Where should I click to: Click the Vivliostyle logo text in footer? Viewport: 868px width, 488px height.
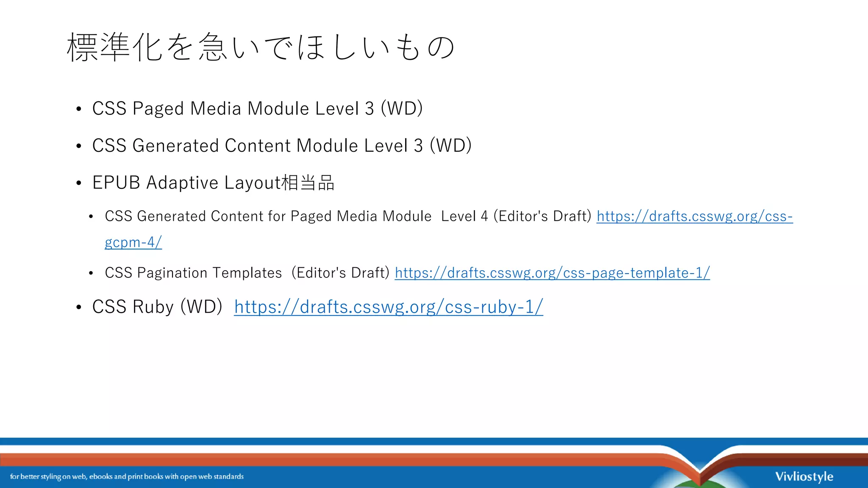click(x=804, y=477)
